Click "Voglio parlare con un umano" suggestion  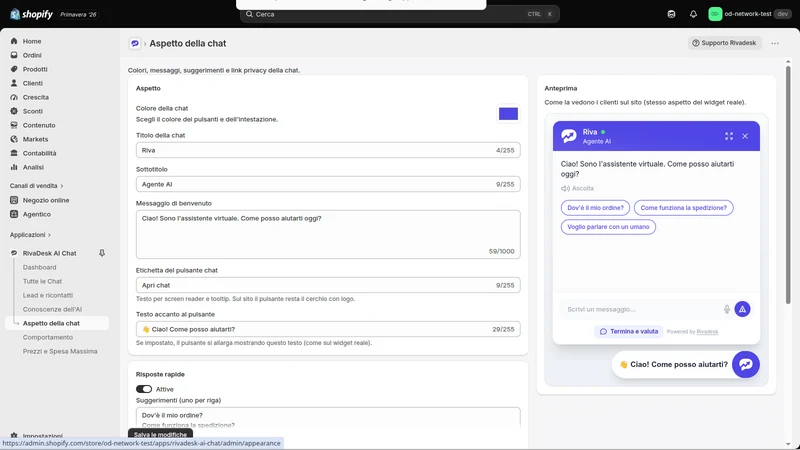tap(608, 227)
